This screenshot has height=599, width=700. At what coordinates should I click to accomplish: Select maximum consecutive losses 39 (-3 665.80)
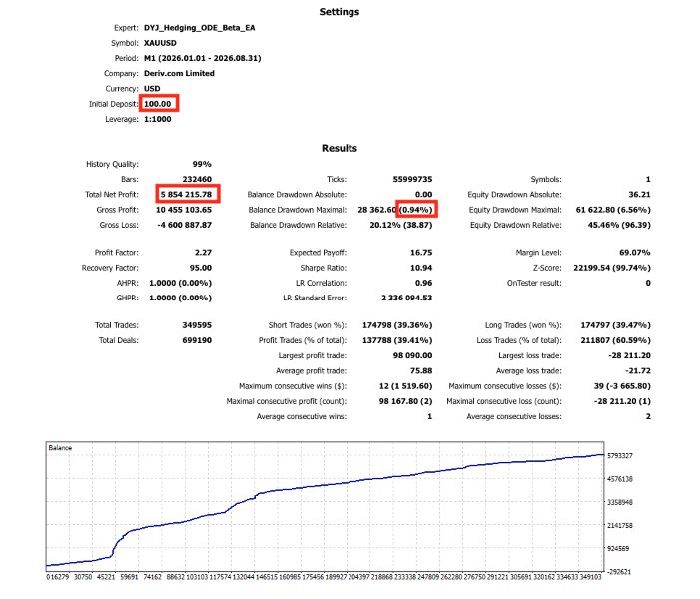click(x=622, y=386)
